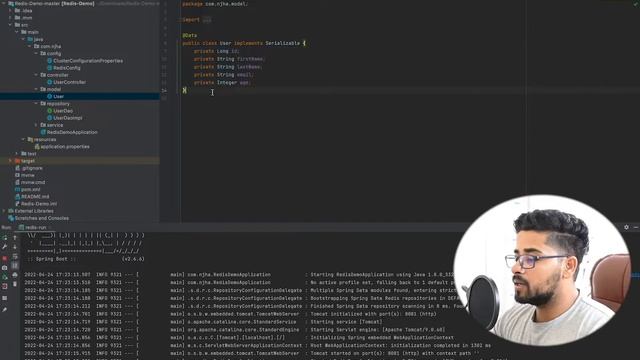Stop the running application
Screen dimensions: 640x360
[4, 258]
